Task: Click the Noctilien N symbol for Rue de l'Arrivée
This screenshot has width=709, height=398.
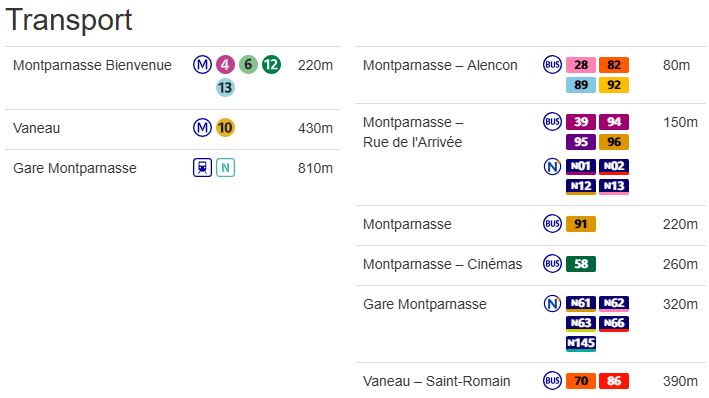Action: [552, 166]
